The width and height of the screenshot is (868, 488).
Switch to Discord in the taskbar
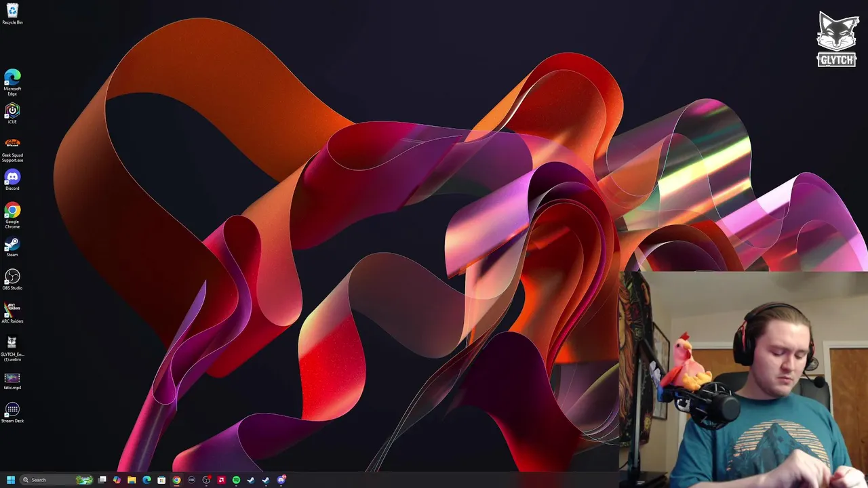click(281, 480)
